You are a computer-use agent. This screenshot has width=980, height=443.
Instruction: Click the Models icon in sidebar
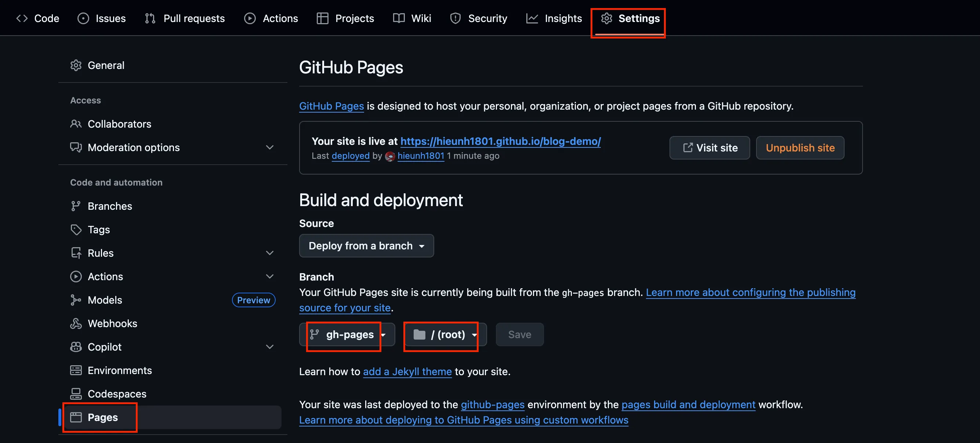click(76, 300)
